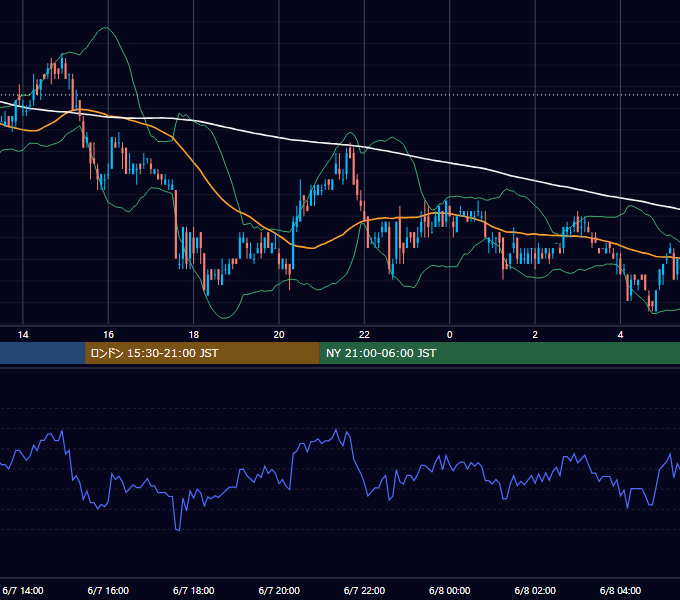
Task: Click the 14 hour label on time axis
Action: point(23,335)
